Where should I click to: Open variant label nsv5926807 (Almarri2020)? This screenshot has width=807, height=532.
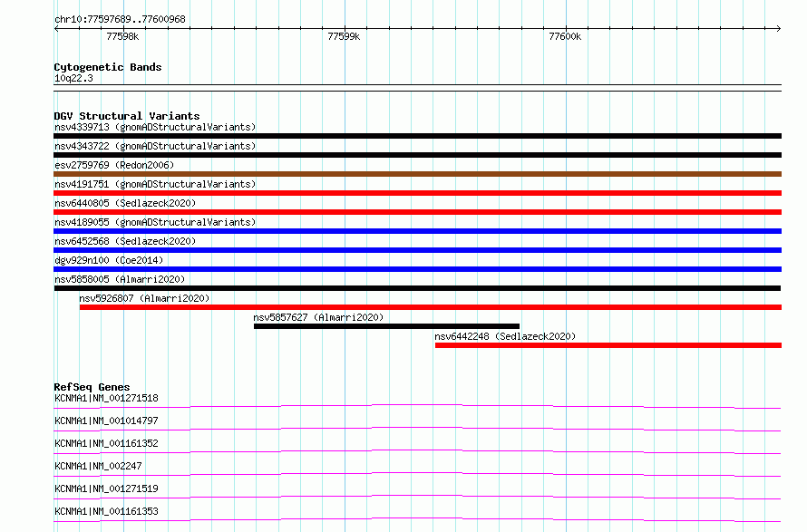click(x=144, y=298)
